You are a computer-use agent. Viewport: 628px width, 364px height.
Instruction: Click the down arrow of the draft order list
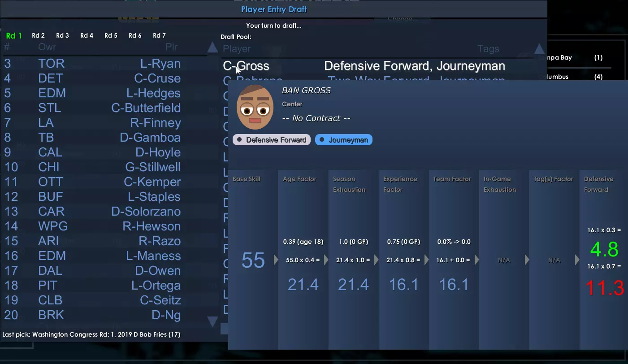213,321
